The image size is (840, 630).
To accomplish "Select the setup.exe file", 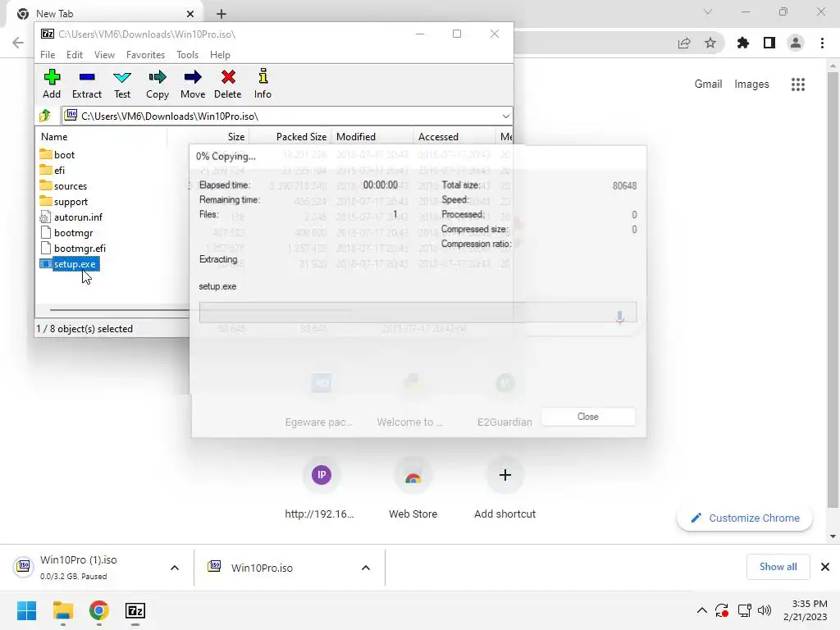I will 69,264.
